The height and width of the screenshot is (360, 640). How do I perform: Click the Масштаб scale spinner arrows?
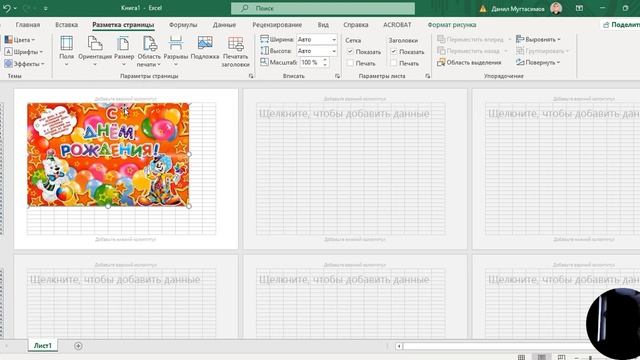(x=325, y=62)
